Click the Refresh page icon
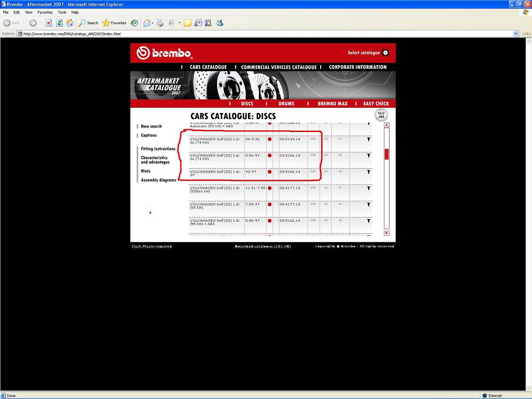The height and width of the screenshot is (399, 532). (59, 23)
